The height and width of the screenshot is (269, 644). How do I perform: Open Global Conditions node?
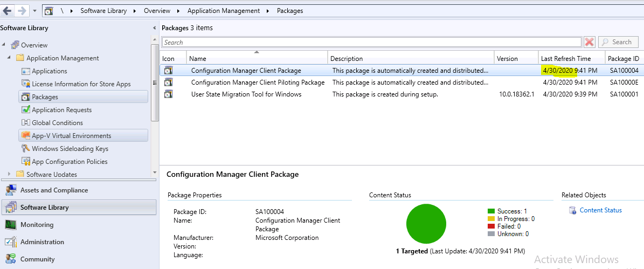pyautogui.click(x=57, y=123)
